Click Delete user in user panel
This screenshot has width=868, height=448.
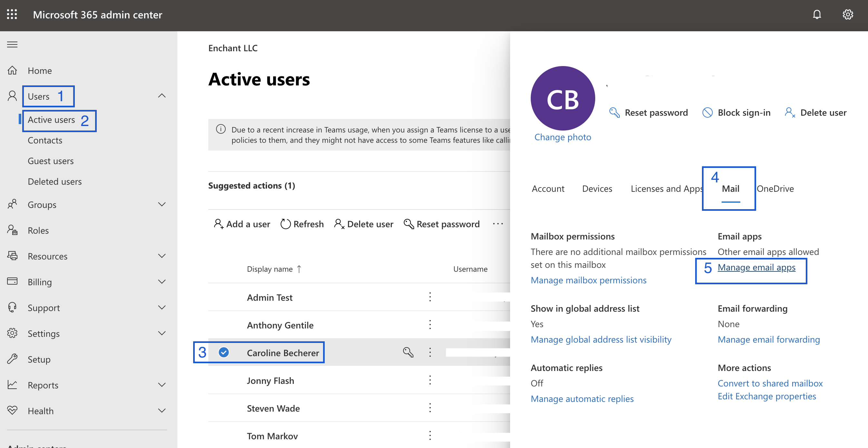tap(815, 112)
